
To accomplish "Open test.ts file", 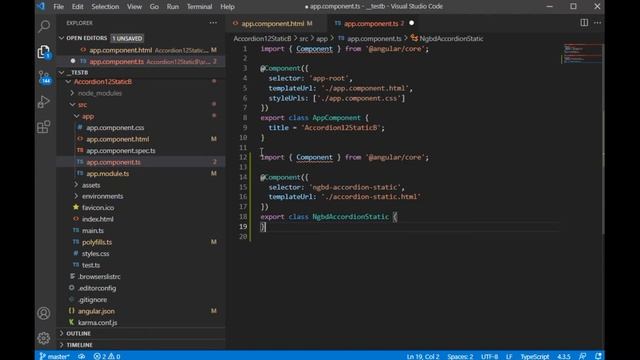I will click(x=91, y=265).
